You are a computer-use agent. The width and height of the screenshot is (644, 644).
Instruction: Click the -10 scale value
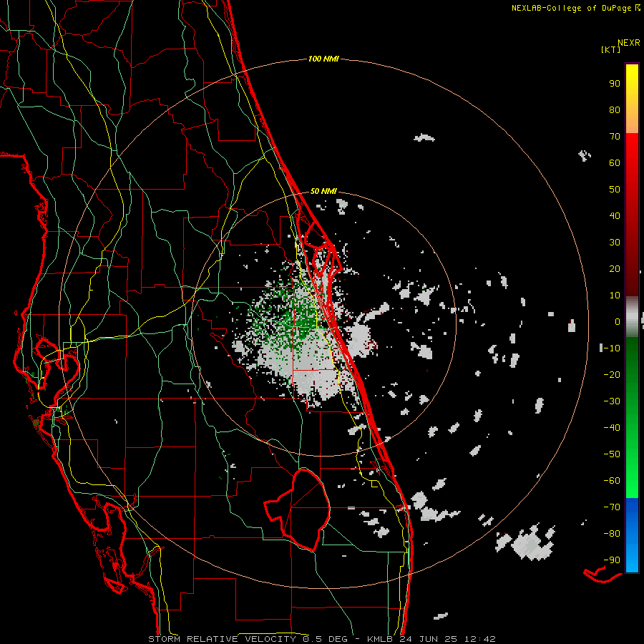[612, 348]
